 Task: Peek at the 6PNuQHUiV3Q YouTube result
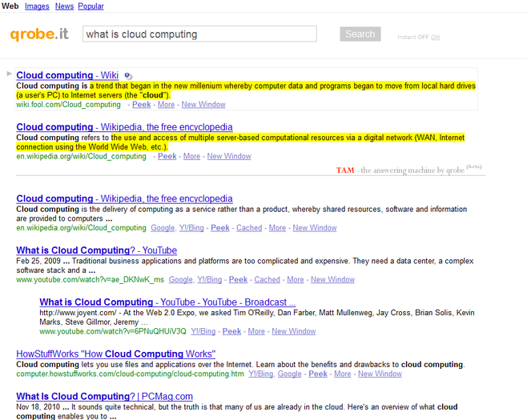[x=232, y=331]
